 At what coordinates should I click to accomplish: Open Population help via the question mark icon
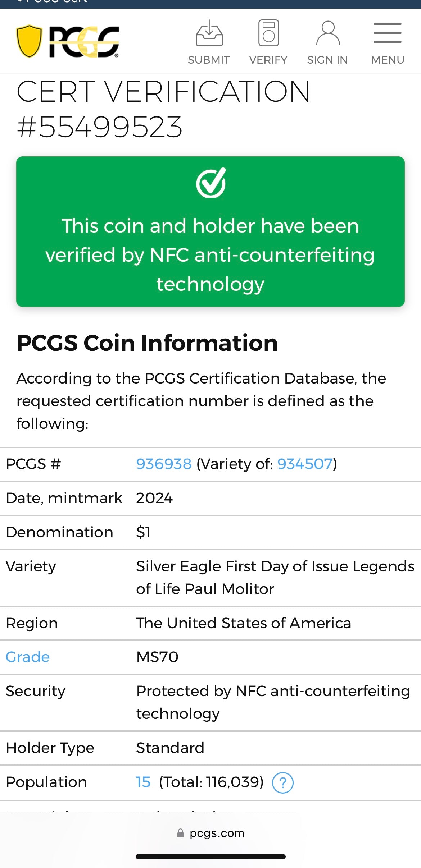pyautogui.click(x=283, y=782)
